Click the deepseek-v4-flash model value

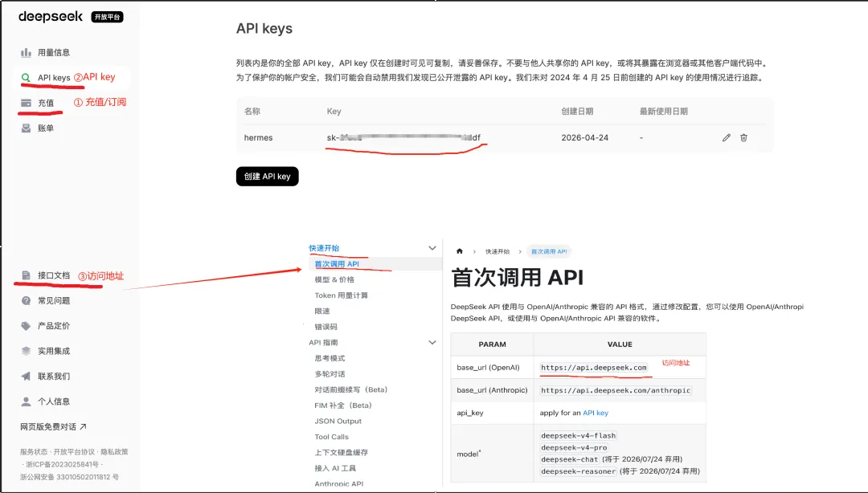[579, 435]
